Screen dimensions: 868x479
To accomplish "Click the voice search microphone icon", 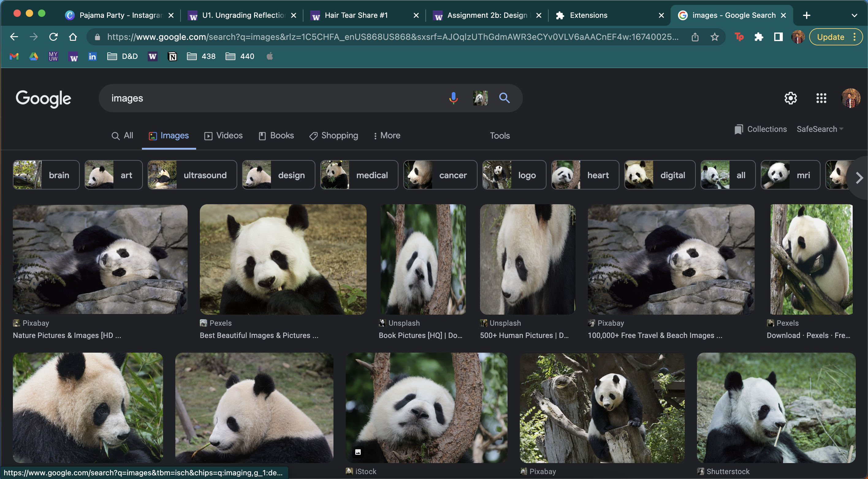I will 453,98.
